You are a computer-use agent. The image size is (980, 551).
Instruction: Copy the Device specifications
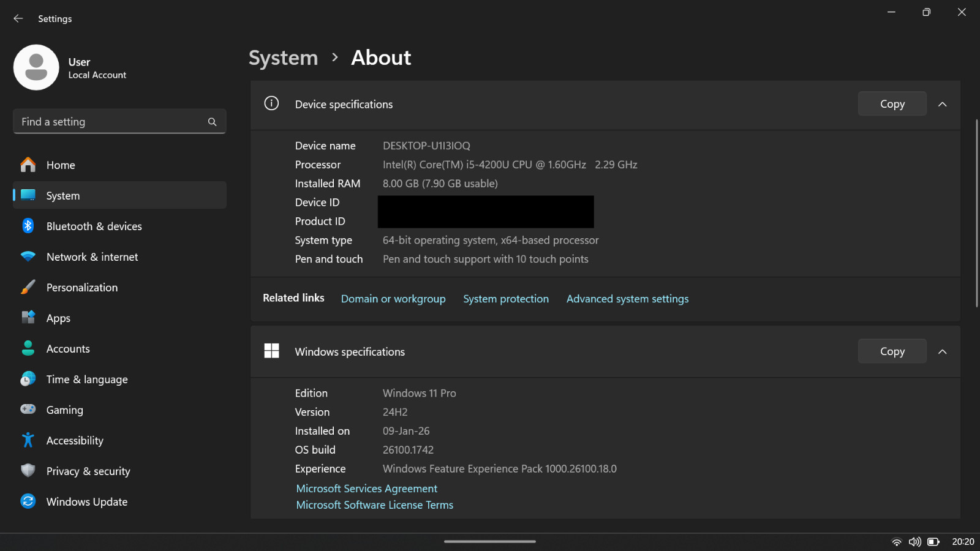pos(892,104)
